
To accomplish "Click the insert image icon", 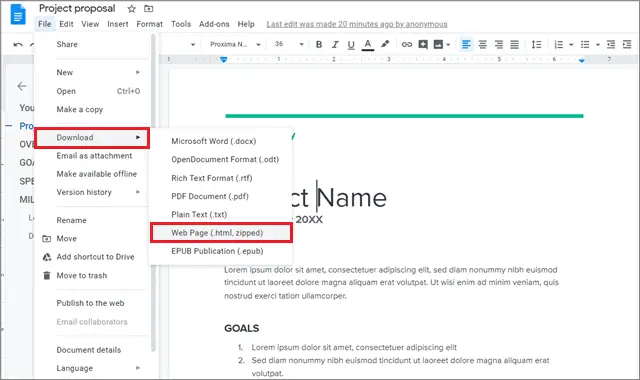I will click(438, 44).
